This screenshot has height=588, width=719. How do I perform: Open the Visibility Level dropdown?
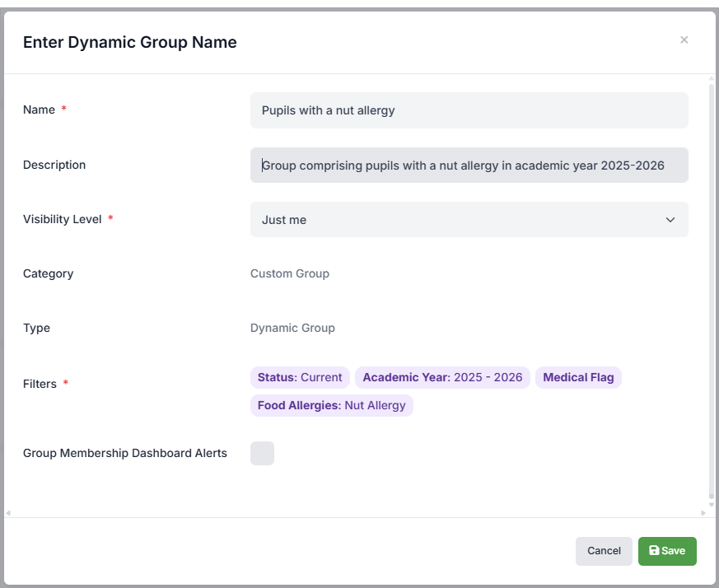(469, 220)
